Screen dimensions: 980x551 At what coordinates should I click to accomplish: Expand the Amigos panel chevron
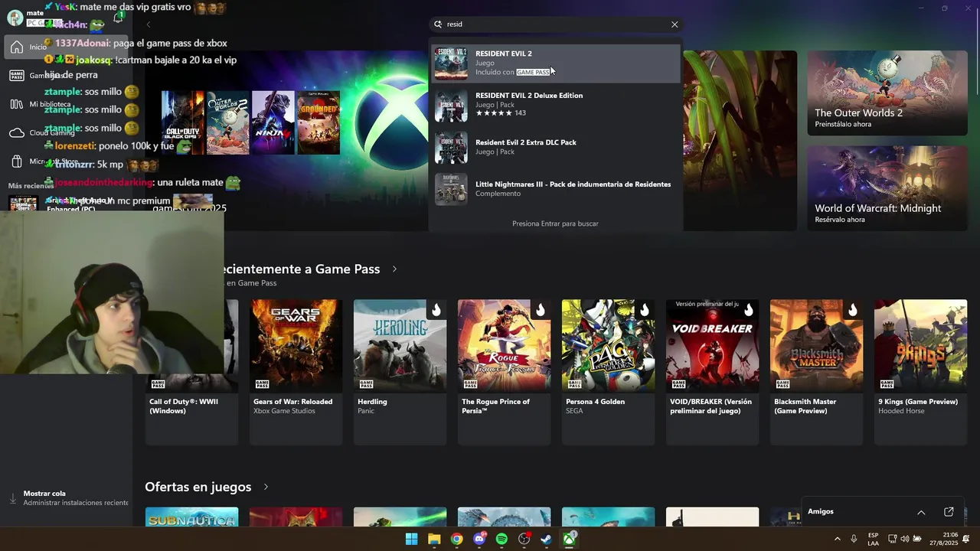click(921, 512)
